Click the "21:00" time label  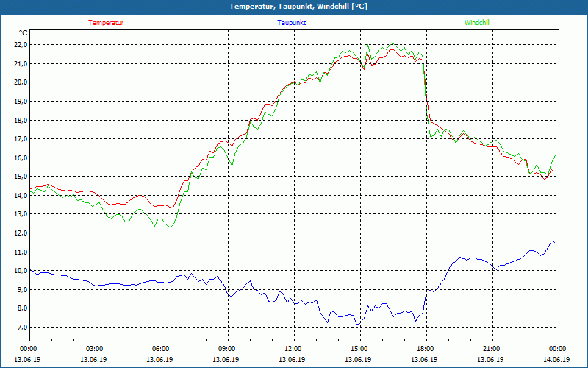tap(490, 349)
